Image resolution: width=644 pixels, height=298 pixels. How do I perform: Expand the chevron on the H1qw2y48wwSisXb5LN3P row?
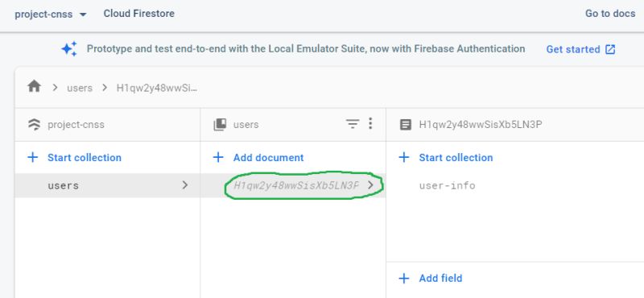pos(370,185)
